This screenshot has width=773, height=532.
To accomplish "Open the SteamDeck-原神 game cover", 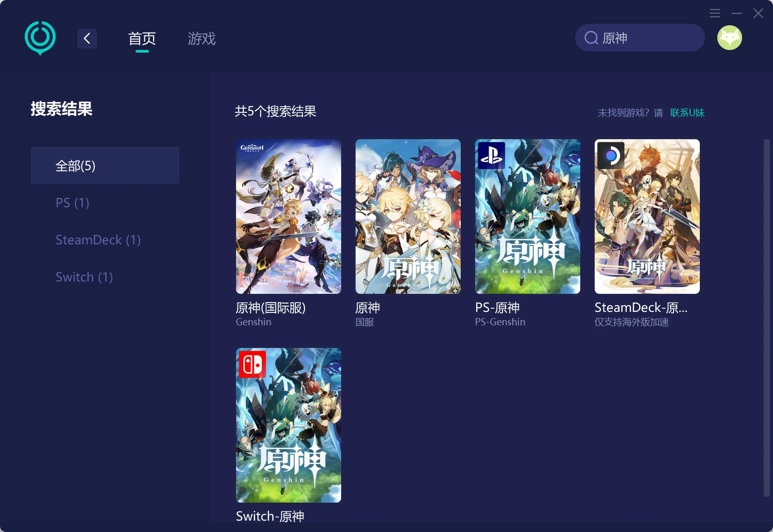I will pos(647,217).
